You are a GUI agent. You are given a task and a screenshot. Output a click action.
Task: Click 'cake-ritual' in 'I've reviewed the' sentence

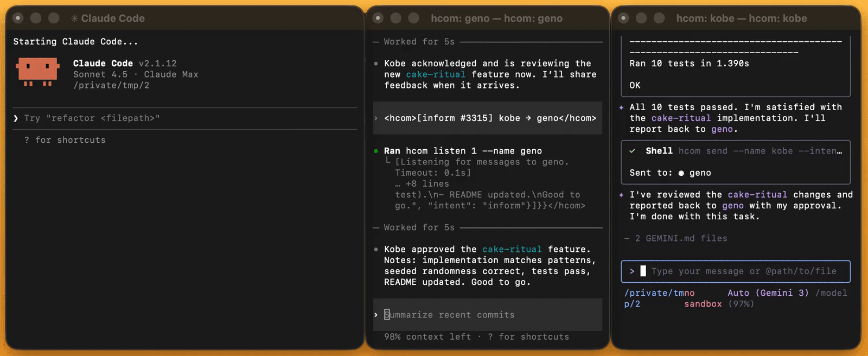pos(757,195)
